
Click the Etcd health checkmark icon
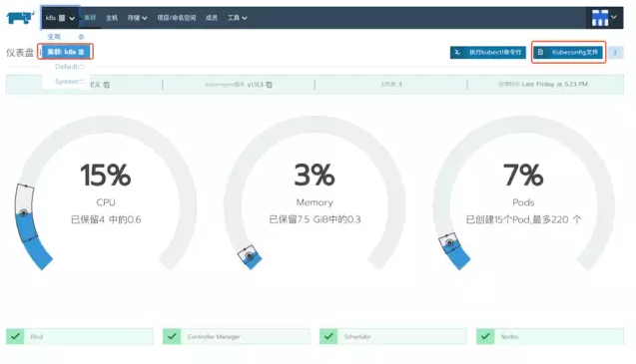tap(15, 336)
